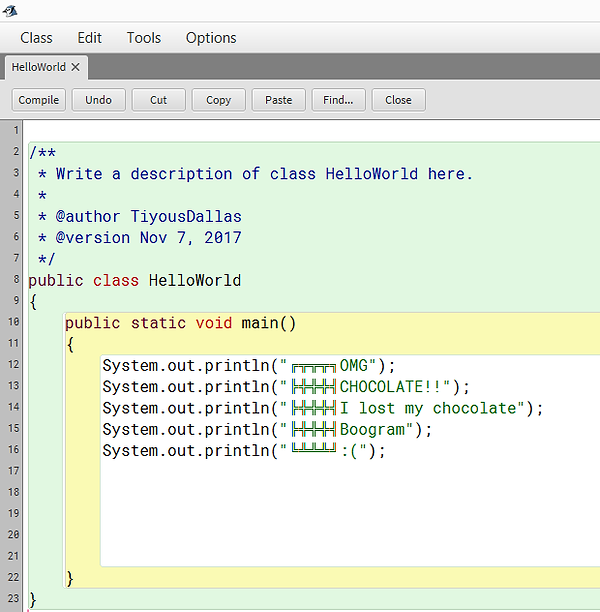Click the println line containing OMG
600x612 pixels.
249,366
